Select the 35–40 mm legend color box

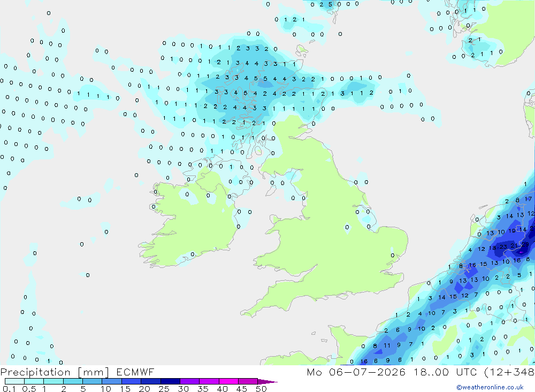[x=209, y=381]
